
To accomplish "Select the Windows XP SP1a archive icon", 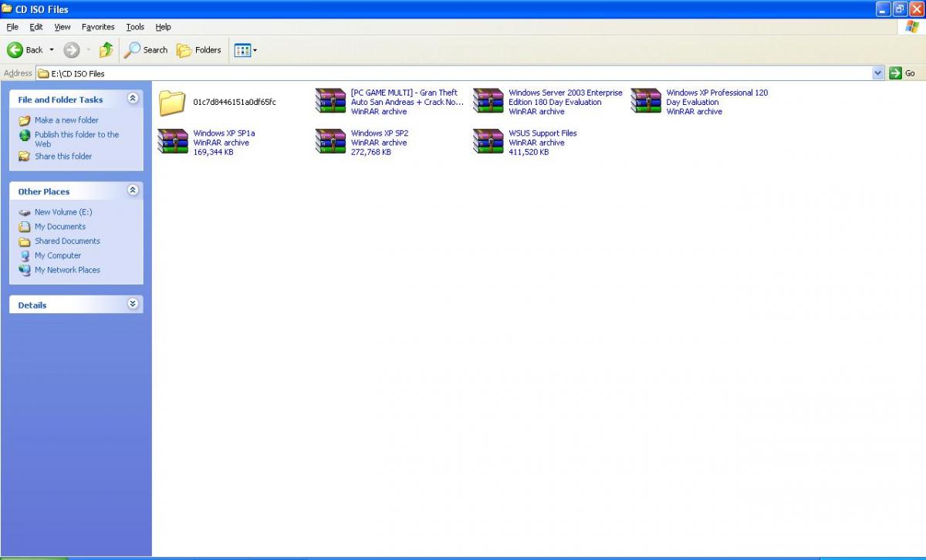I will point(173,142).
